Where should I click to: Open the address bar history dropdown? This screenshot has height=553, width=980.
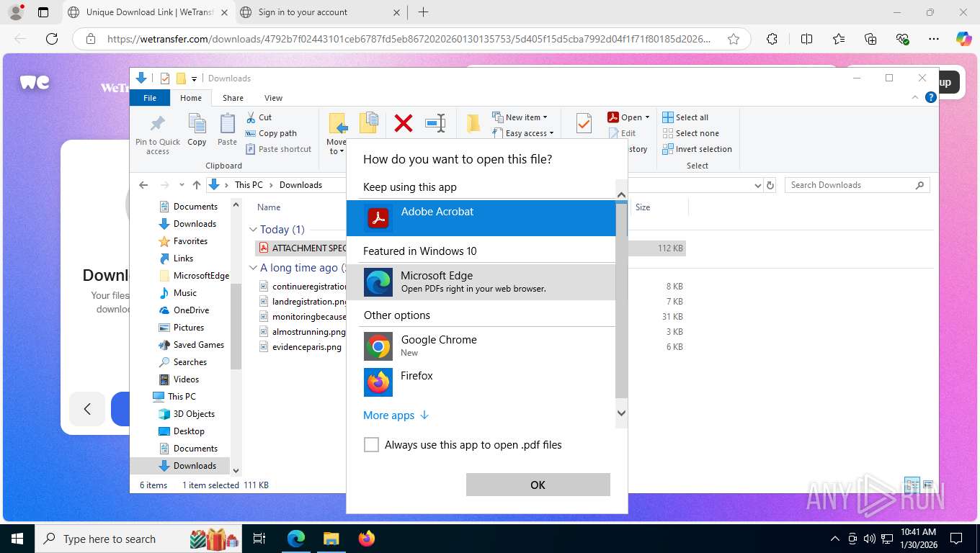pos(757,185)
